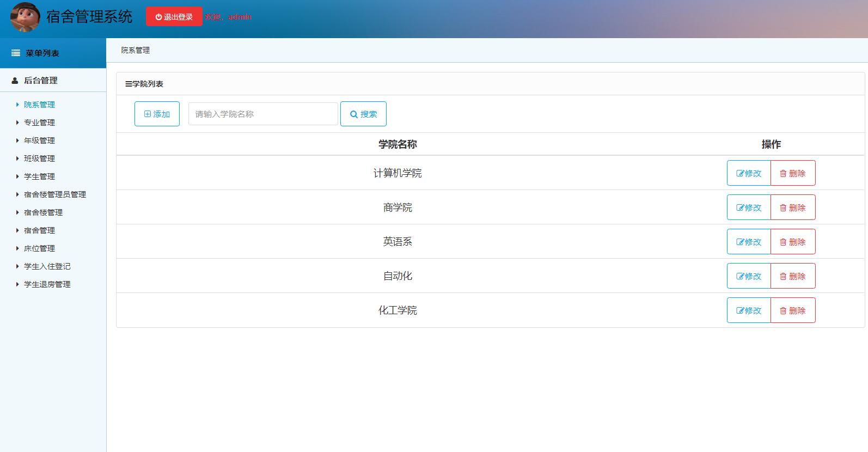Expand the 年级管理 arrow

tap(17, 141)
